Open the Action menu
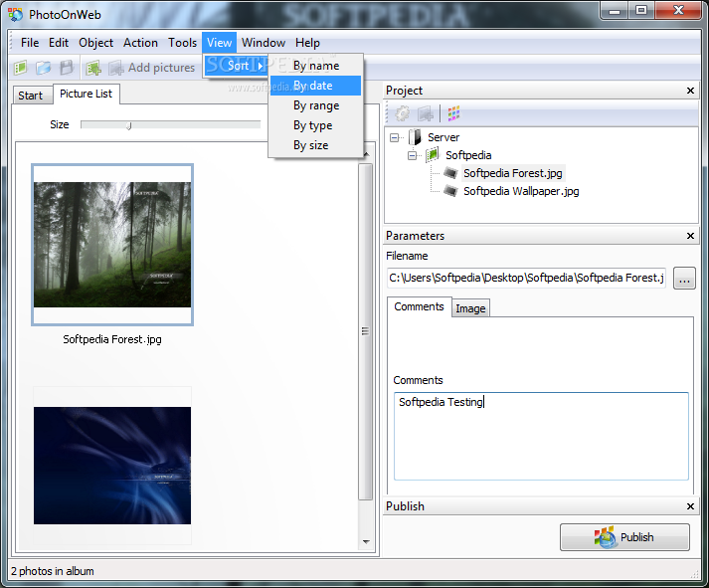 140,43
